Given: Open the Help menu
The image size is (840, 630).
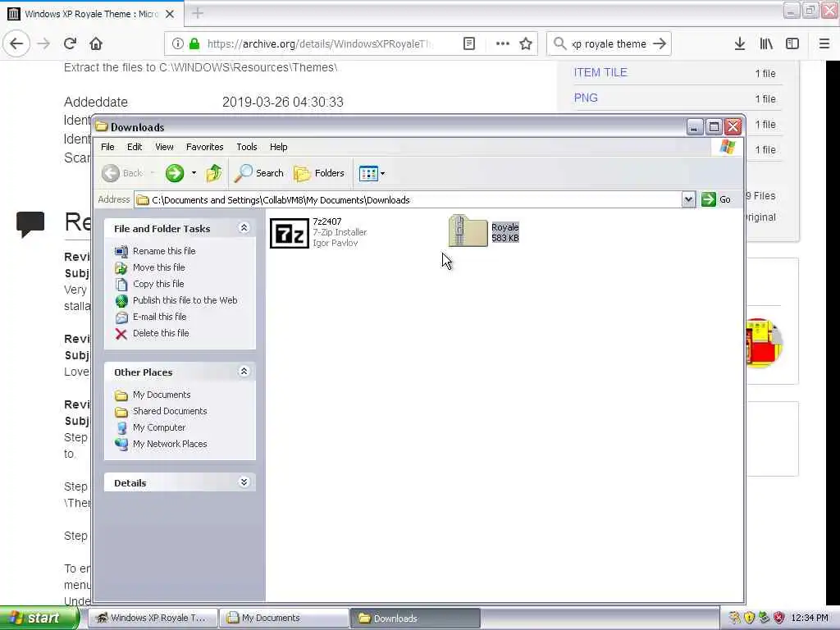Looking at the screenshot, I should coord(278,147).
